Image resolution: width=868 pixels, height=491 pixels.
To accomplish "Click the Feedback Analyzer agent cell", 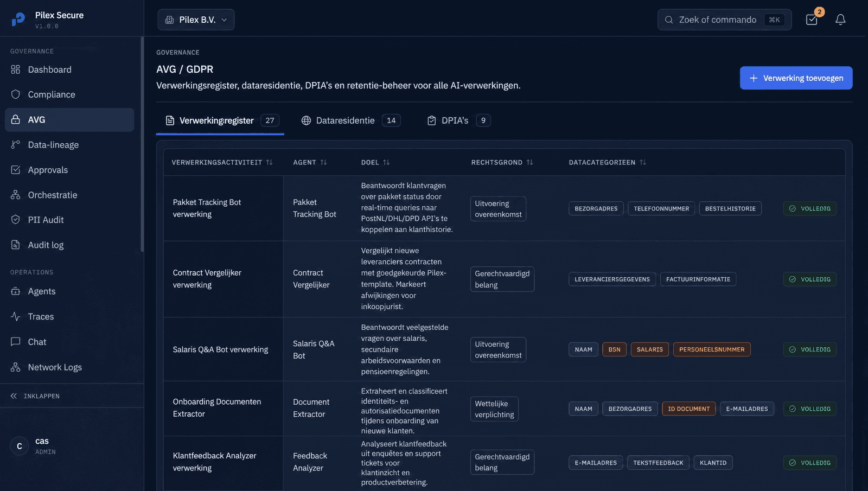I will (310, 462).
